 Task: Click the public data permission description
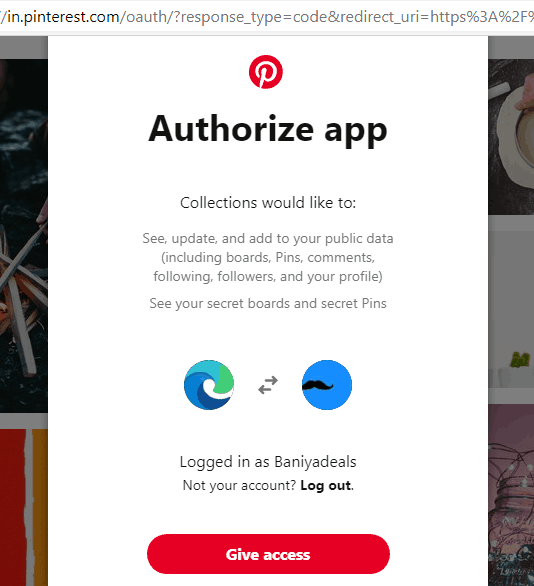coord(268,257)
